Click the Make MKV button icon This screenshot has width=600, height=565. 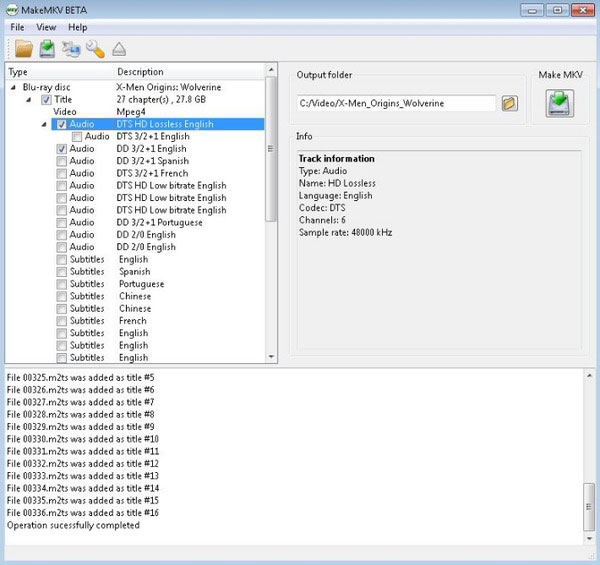tap(559, 102)
